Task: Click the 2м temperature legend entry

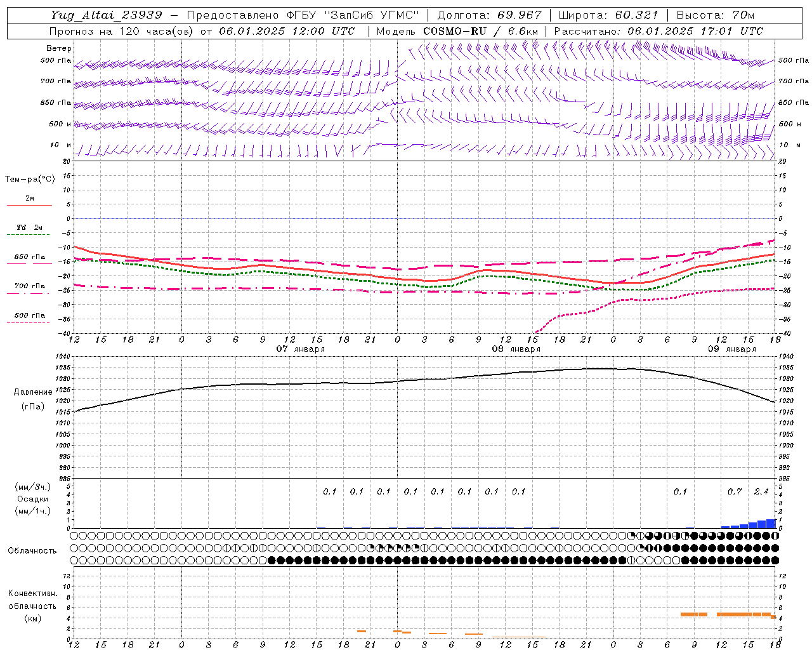Action: pos(30,198)
